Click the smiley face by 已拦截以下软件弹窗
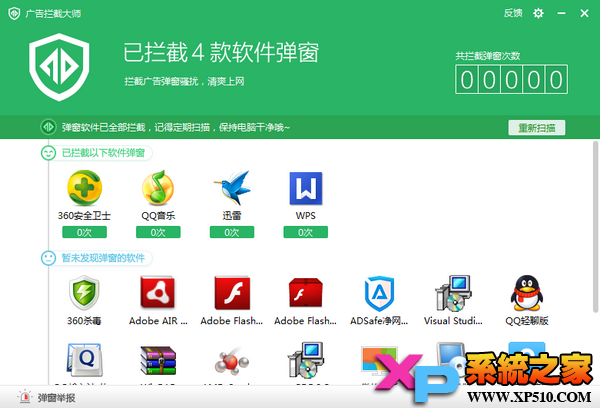 pyautogui.click(x=49, y=153)
